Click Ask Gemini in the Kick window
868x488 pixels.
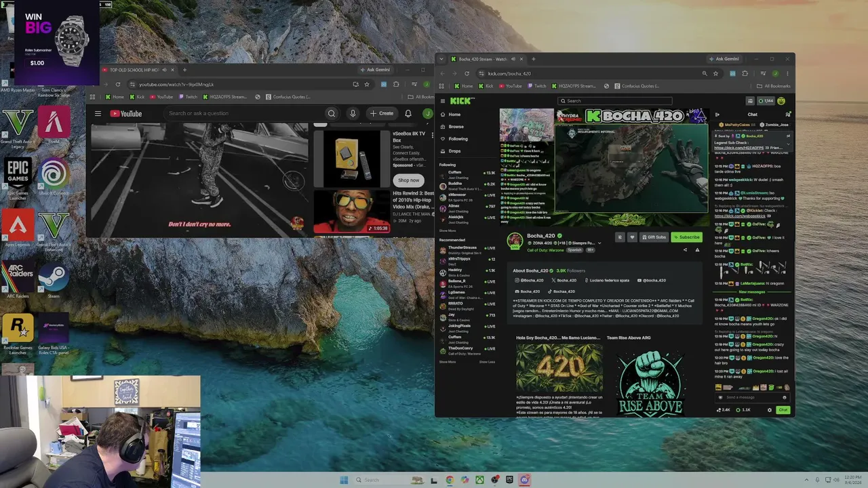(x=724, y=59)
